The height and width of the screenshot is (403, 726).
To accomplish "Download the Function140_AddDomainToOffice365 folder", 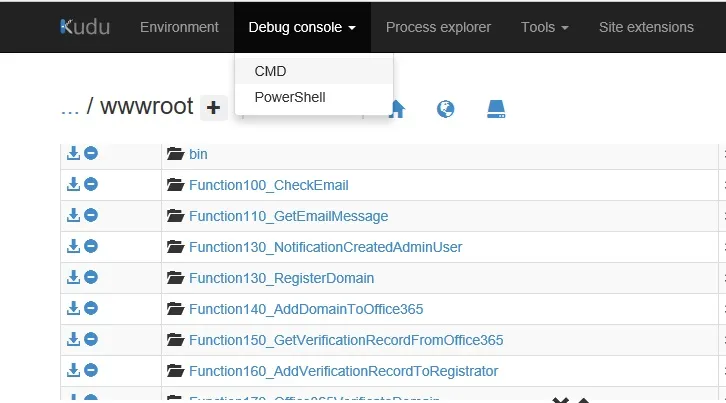I will click(73, 309).
